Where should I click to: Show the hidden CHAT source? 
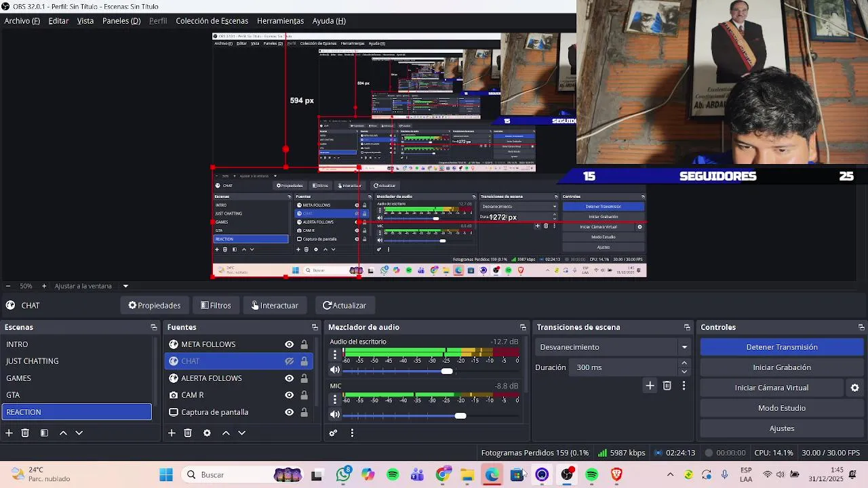pos(290,361)
